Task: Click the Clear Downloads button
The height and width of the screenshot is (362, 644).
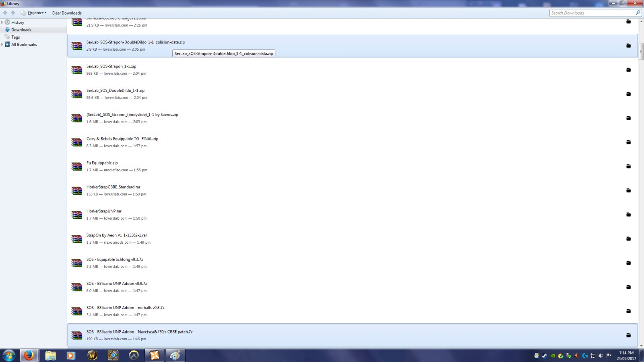Action: [66, 13]
